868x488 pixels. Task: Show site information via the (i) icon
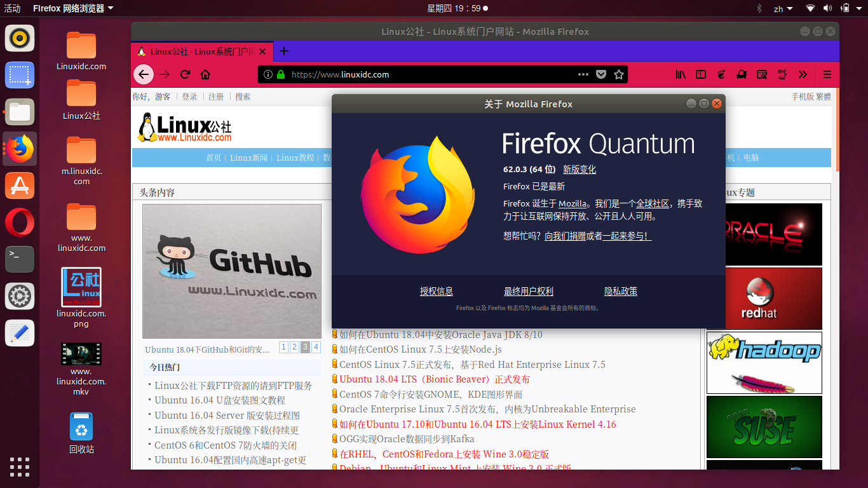tap(268, 74)
